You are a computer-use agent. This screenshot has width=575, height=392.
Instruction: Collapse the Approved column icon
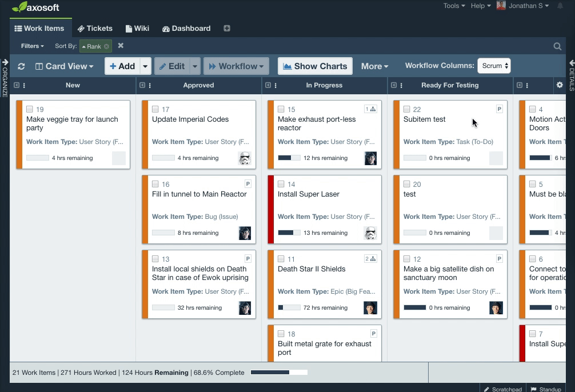[142, 85]
